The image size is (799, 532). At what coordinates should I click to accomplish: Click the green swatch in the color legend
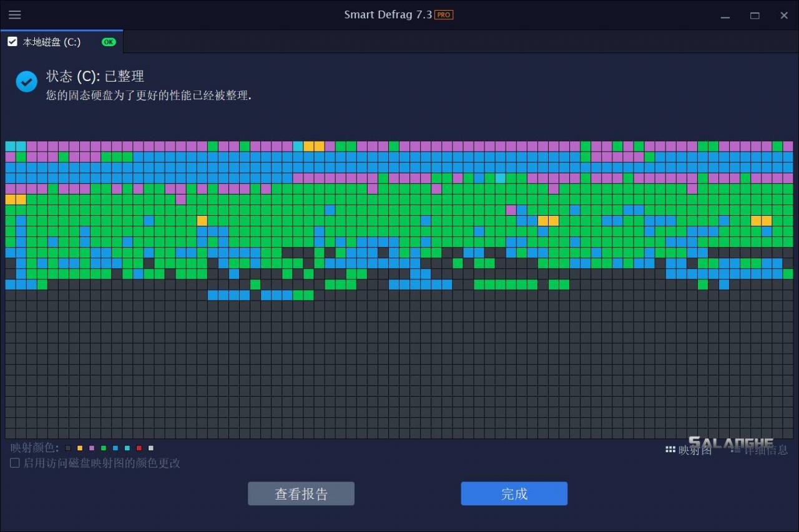coord(103,448)
